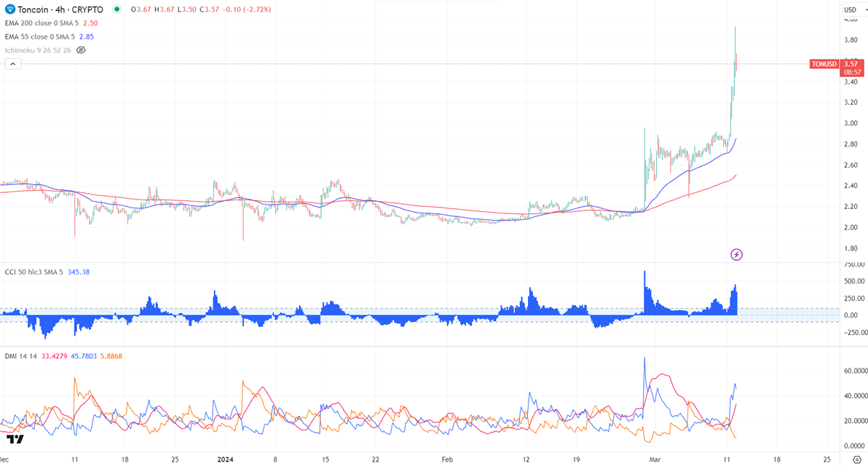Click the DMI value 45.7803
Screen dimensions: 868x466
[x=84, y=356]
